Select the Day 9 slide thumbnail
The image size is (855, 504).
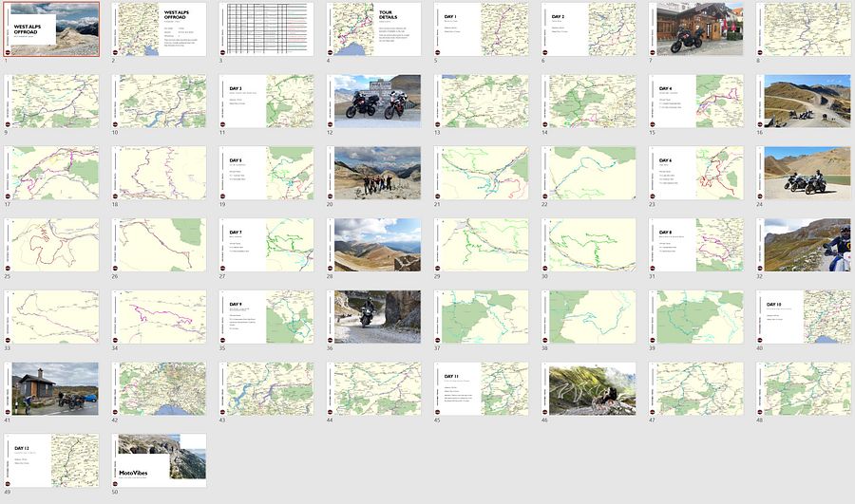click(x=267, y=317)
